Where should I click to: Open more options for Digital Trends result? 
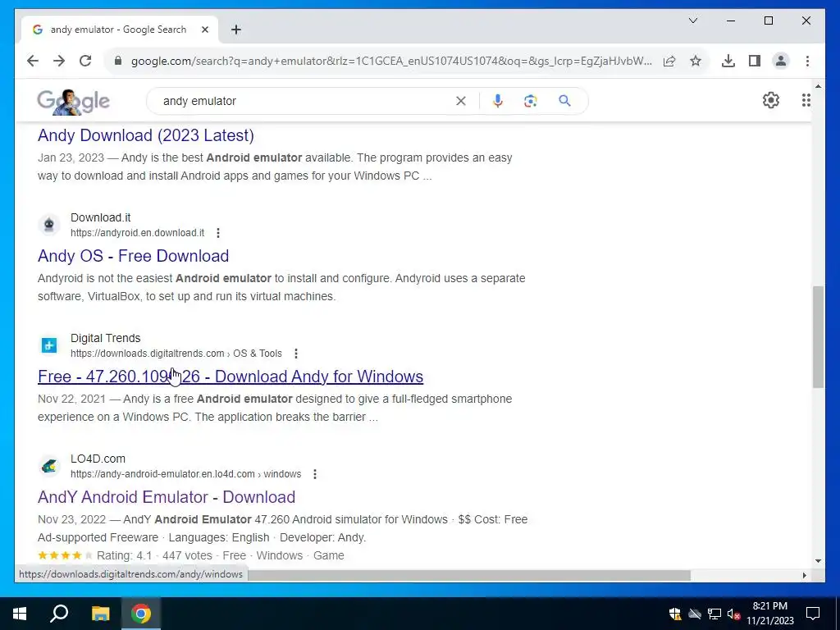click(295, 354)
